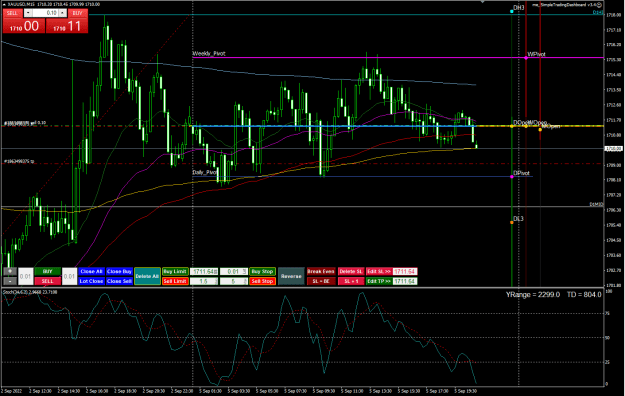The image size is (625, 396).
Task: Click the Edit TP >> button
Action: pyautogui.click(x=379, y=281)
